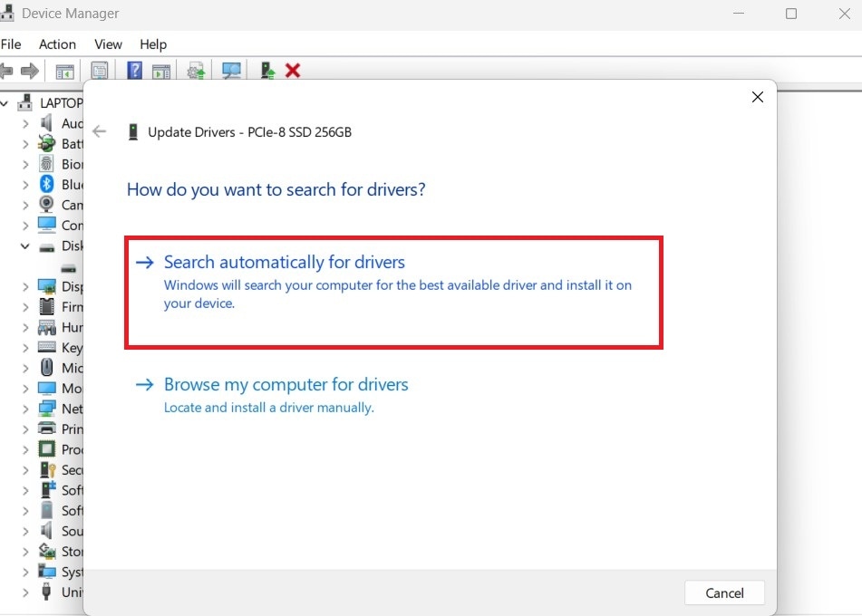Collapse the LAPTOP root node chevron

5,103
